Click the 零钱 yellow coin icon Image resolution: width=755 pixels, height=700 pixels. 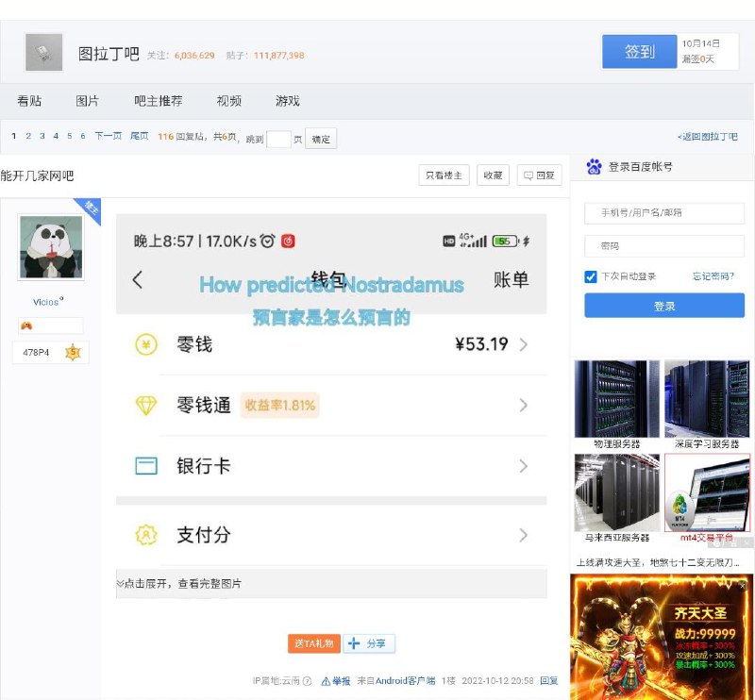pyautogui.click(x=146, y=344)
